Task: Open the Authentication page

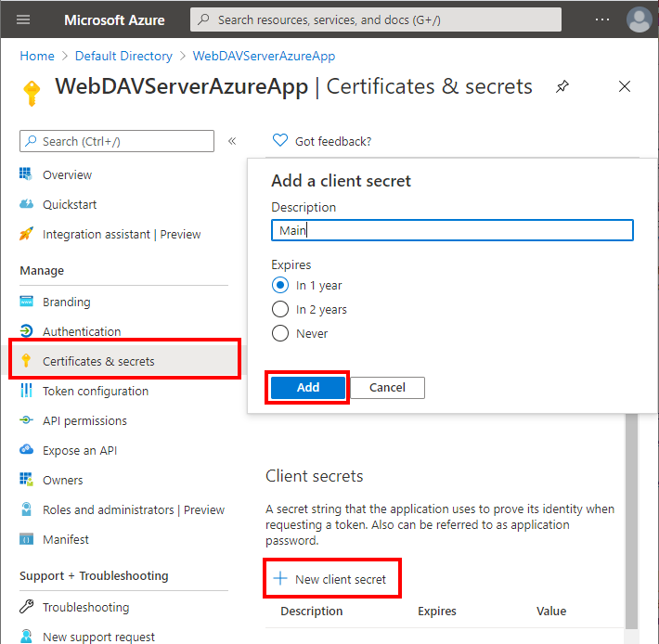Action: pyautogui.click(x=82, y=331)
